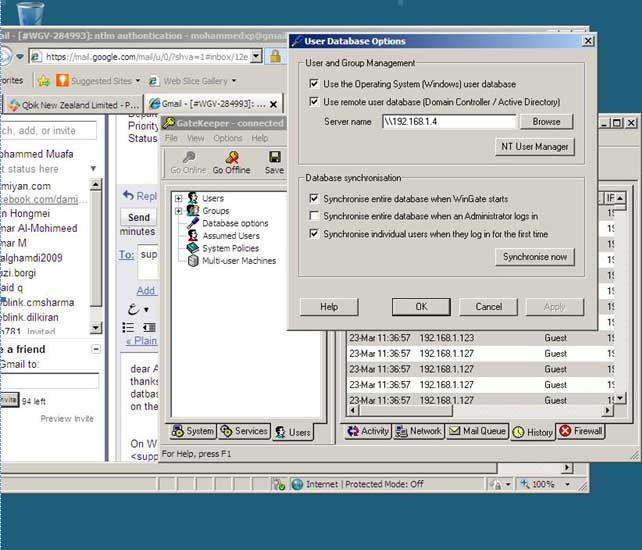Click the security lock icon in browser
The width and height of the screenshot is (642, 550).
(x=276, y=56)
